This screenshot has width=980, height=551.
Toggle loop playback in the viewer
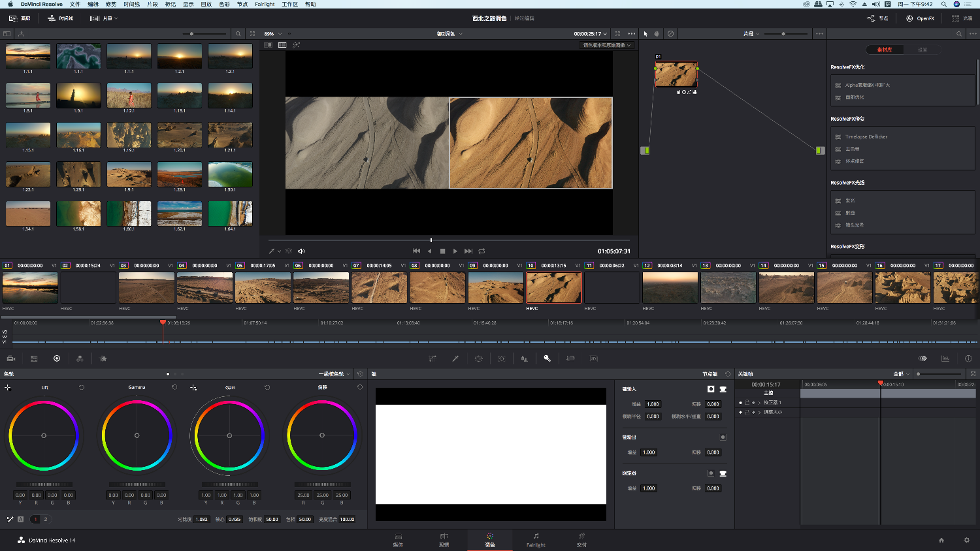click(482, 251)
